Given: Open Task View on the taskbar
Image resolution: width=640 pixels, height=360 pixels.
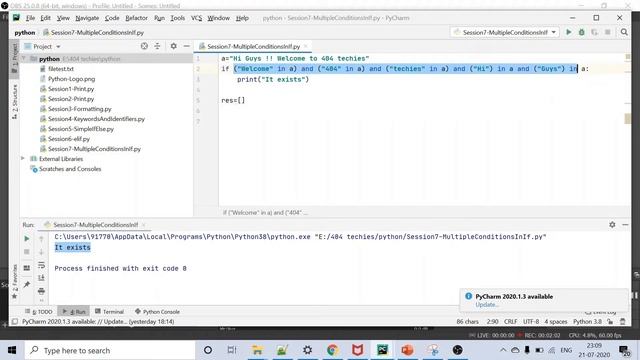Looking at the screenshot, I should (232, 350).
